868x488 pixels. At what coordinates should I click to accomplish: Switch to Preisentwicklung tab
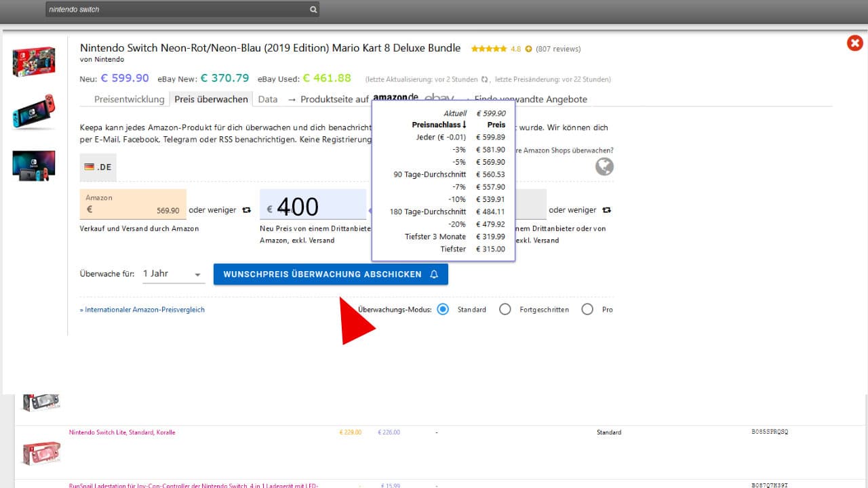[129, 99]
